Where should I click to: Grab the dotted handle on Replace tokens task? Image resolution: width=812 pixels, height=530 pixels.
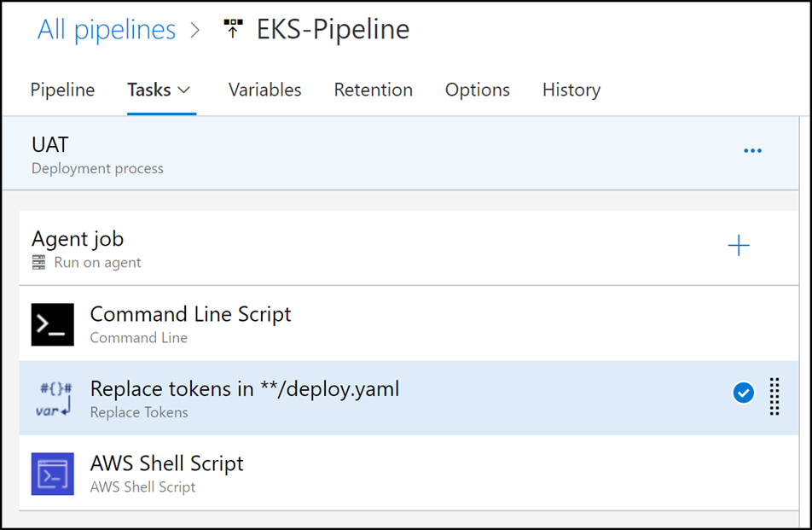(x=774, y=396)
